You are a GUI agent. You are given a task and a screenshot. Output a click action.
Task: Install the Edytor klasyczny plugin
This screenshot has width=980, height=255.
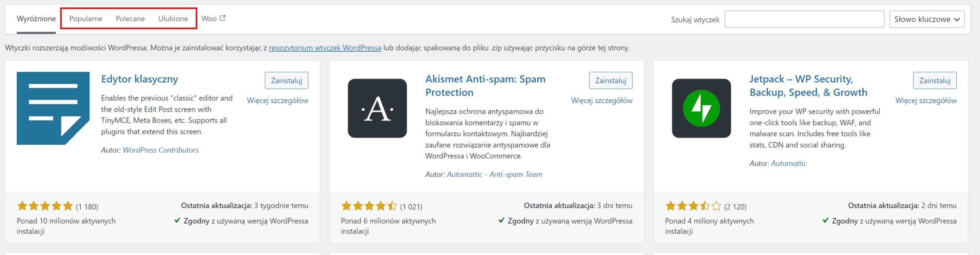[x=286, y=80]
